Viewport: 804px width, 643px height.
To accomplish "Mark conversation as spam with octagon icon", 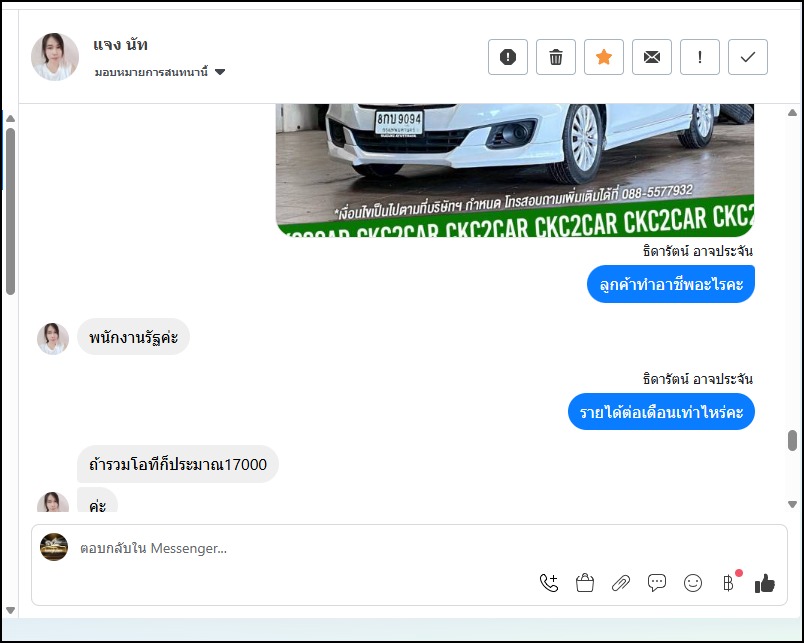I will (507, 57).
